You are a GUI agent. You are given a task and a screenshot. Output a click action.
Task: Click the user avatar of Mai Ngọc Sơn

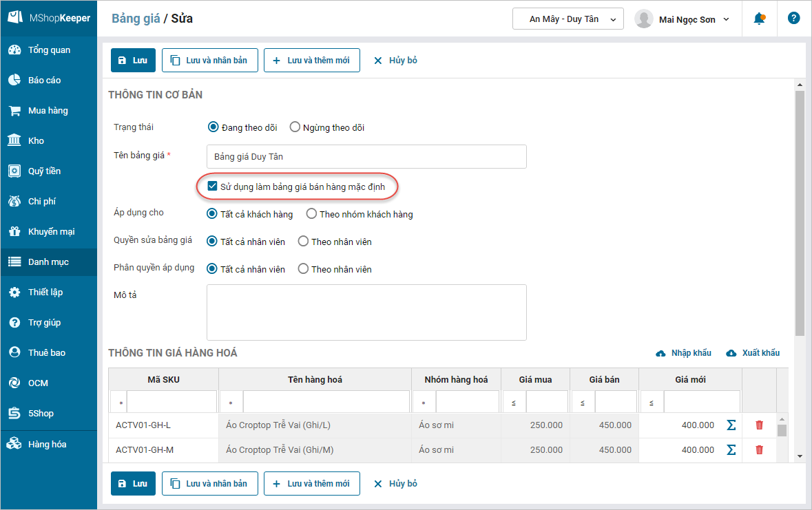click(644, 19)
